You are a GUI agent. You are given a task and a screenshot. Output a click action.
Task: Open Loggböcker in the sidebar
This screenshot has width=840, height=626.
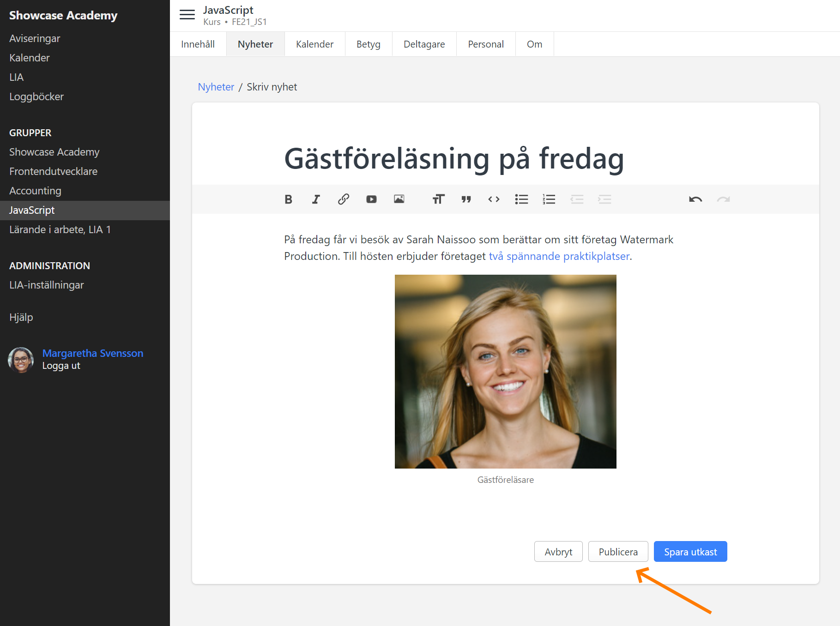(x=36, y=97)
